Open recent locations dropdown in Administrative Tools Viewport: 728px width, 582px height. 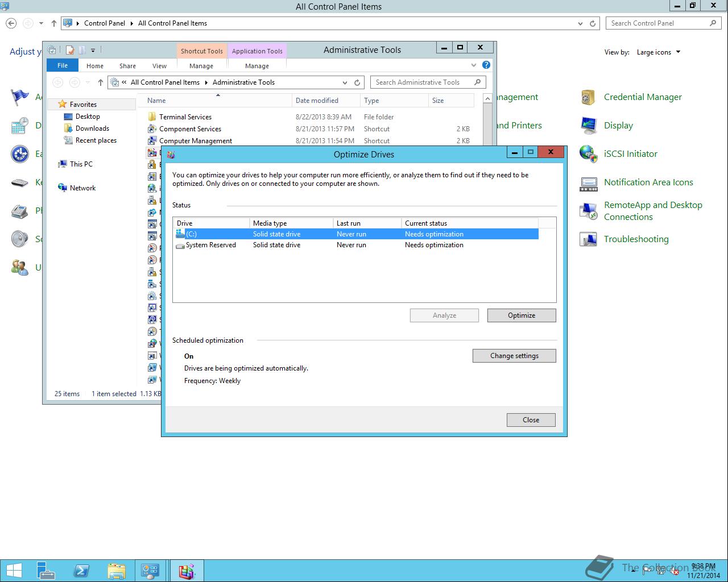point(88,82)
